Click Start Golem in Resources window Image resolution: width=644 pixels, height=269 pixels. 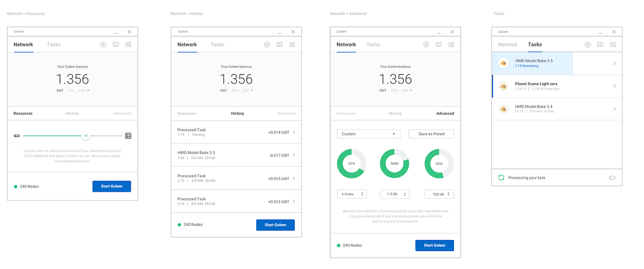click(x=111, y=186)
